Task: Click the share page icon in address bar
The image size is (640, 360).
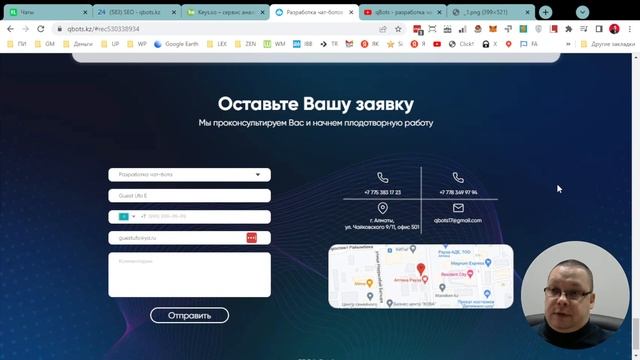Action: click(383, 29)
